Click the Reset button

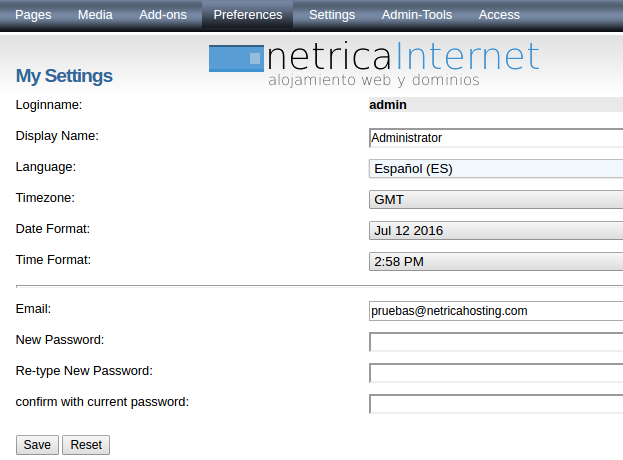tap(86, 445)
